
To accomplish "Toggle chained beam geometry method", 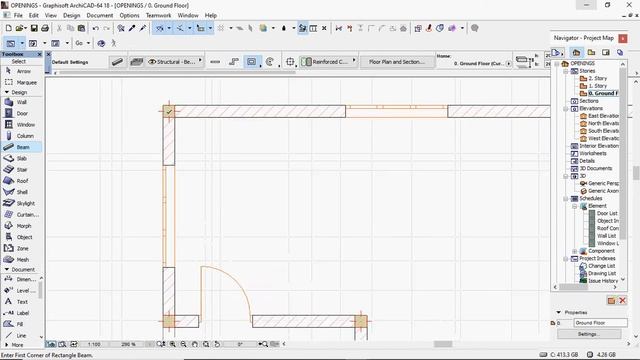I will [233, 62].
